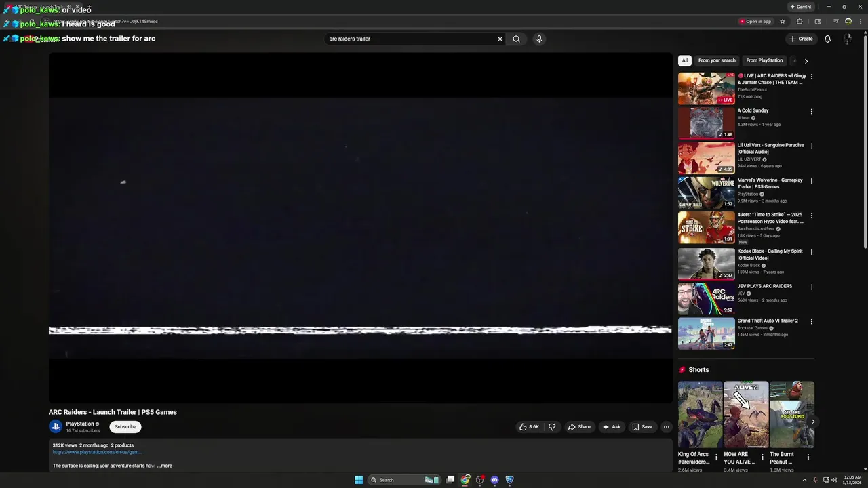Open the playstation.com link in description
Viewport: 868px width, 488px height.
(x=97, y=452)
